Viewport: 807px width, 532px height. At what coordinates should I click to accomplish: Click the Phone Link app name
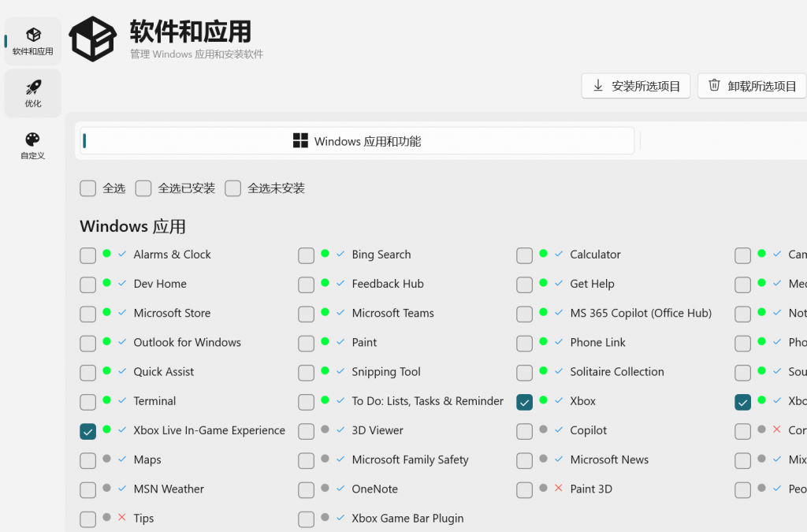[x=597, y=342]
